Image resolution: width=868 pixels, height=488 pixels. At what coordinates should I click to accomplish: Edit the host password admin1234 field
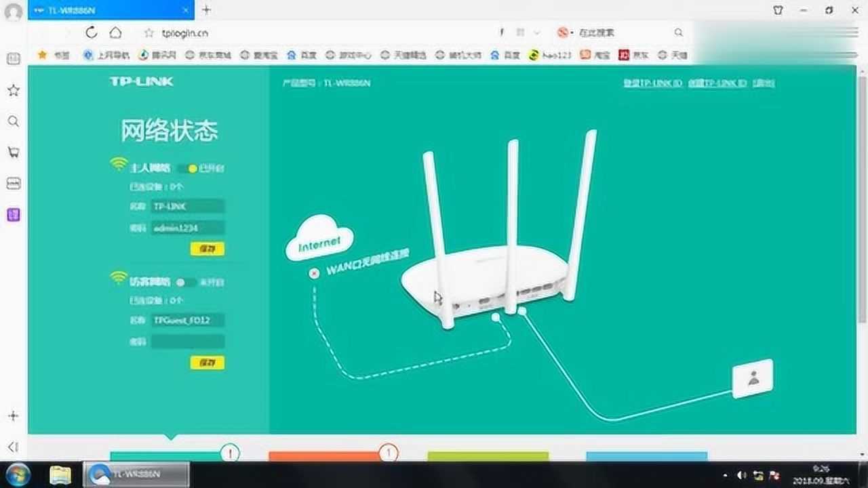point(188,228)
